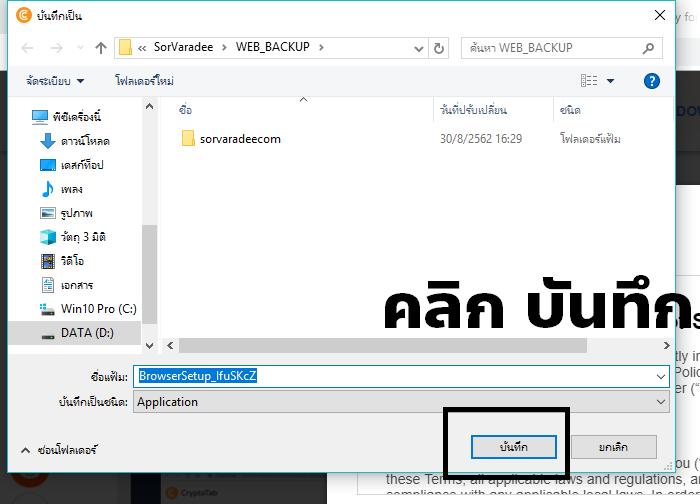Screen dimensions: 700x504
Task: Open วิดีโอ videos folder
Action: tap(62, 261)
